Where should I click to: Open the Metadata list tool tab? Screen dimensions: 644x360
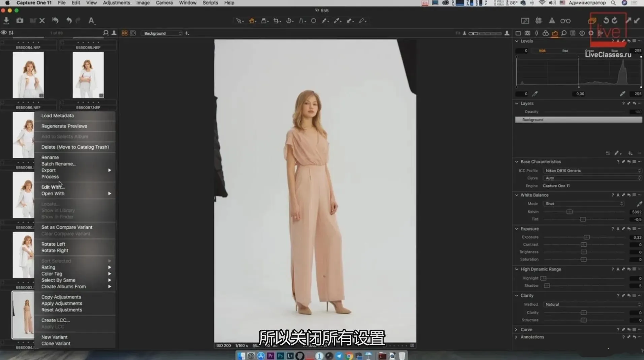click(573, 33)
